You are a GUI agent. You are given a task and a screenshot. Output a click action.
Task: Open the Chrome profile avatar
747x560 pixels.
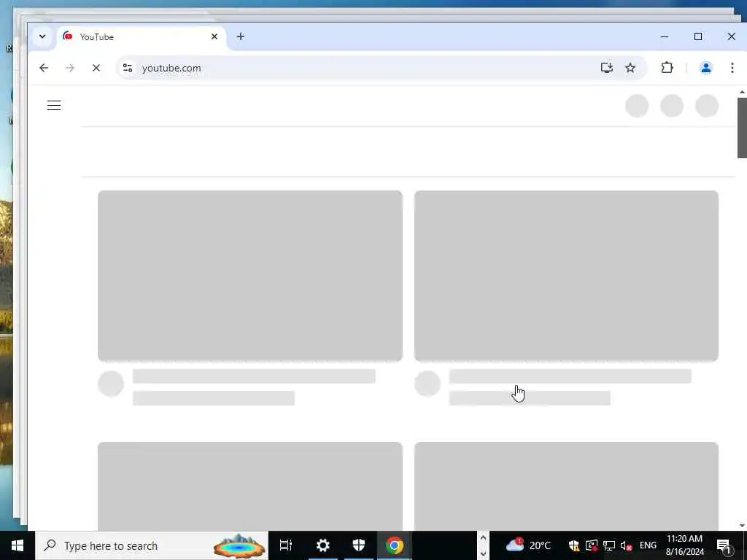[706, 68]
